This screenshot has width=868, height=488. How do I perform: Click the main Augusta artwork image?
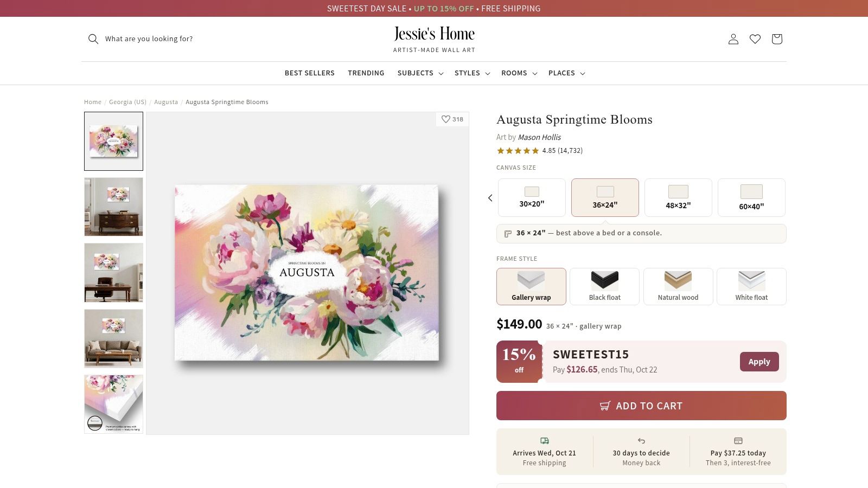pos(307,273)
